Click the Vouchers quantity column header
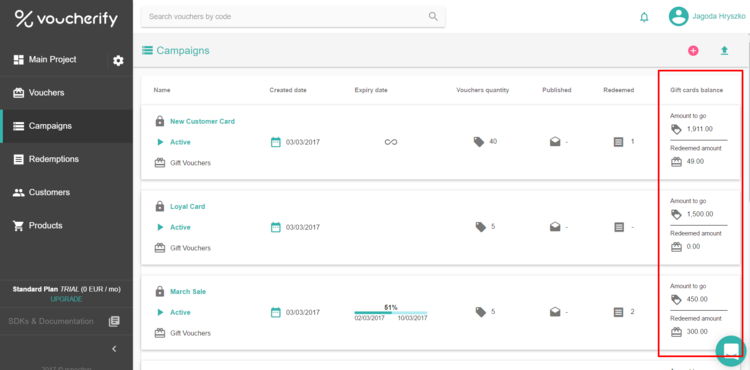750x370 pixels. tap(483, 90)
